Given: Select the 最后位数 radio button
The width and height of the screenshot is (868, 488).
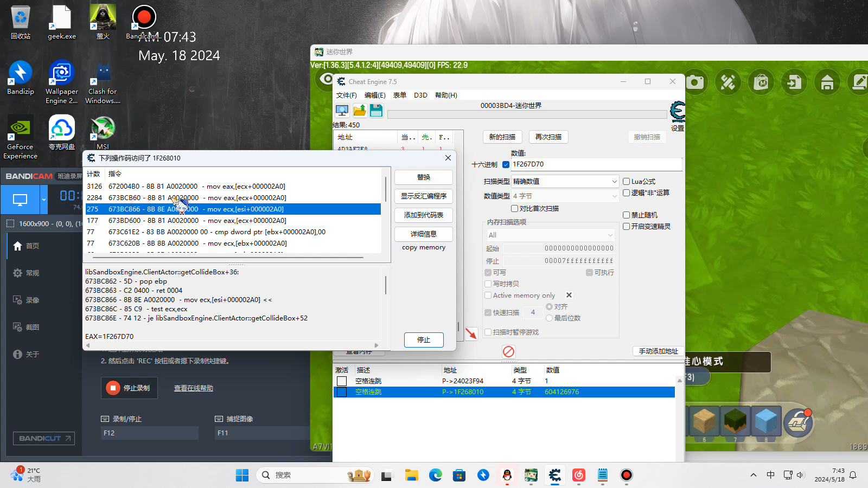Looking at the screenshot, I should point(549,318).
